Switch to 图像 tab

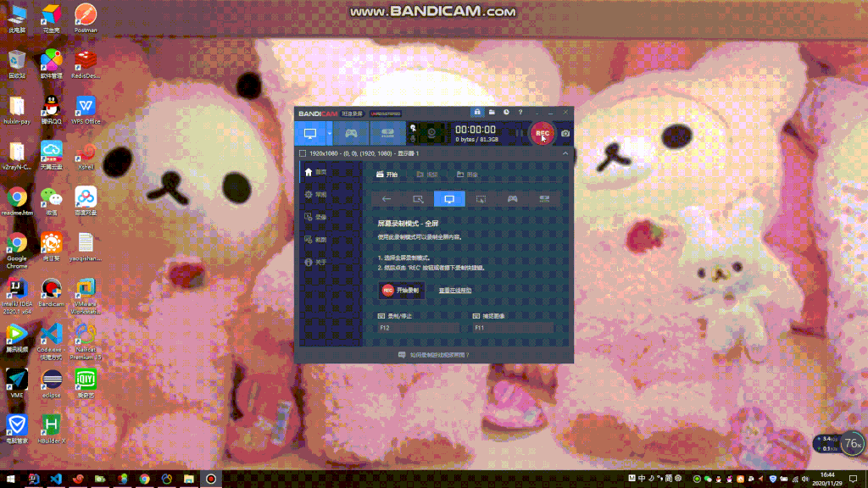467,175
